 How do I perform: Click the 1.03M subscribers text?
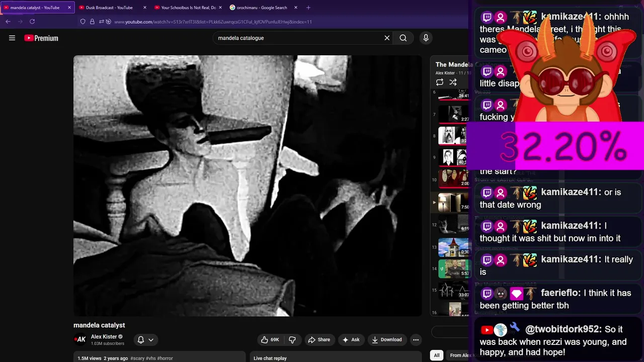[107, 344]
